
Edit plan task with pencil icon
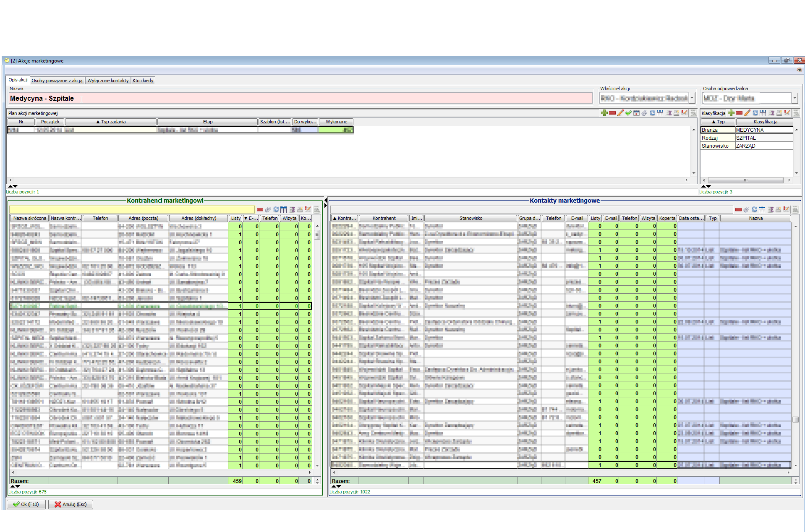pyautogui.click(x=620, y=113)
